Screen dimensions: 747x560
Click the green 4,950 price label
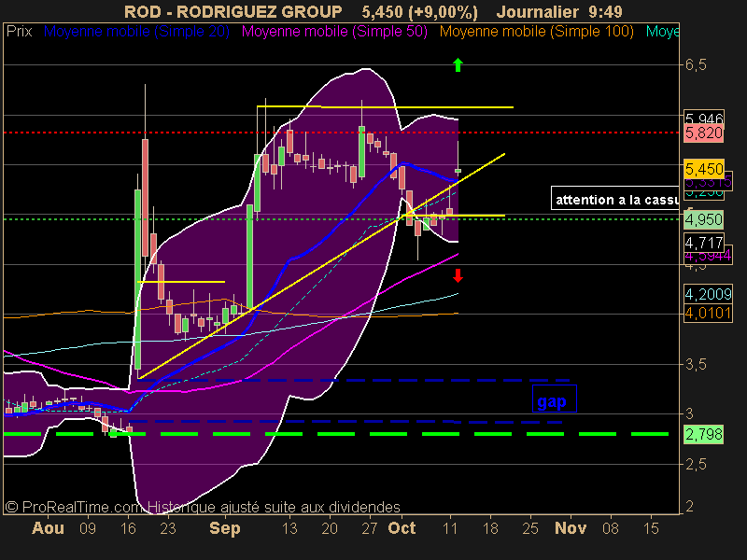pyautogui.click(x=704, y=219)
